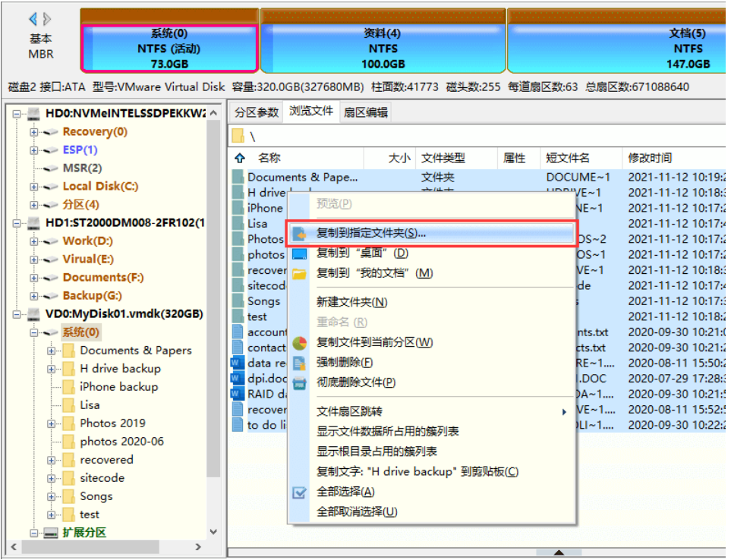Click the root path folder icon

click(238, 136)
